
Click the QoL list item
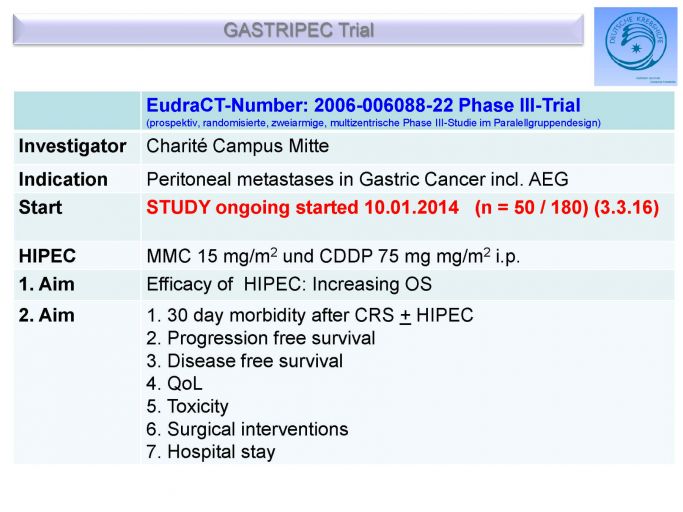(x=174, y=383)
